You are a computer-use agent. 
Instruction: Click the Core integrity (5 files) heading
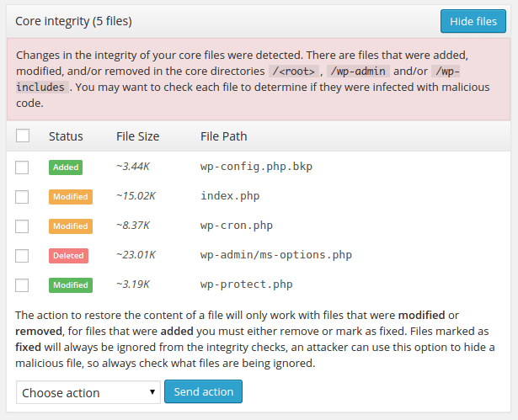[x=73, y=21]
